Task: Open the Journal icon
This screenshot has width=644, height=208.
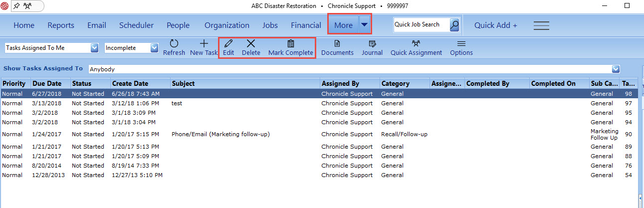Action: point(372,44)
